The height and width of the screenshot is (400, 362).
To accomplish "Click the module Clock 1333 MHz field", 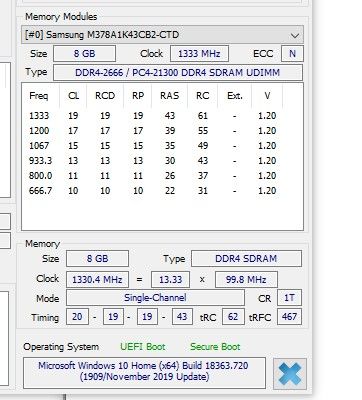I will tap(199, 54).
